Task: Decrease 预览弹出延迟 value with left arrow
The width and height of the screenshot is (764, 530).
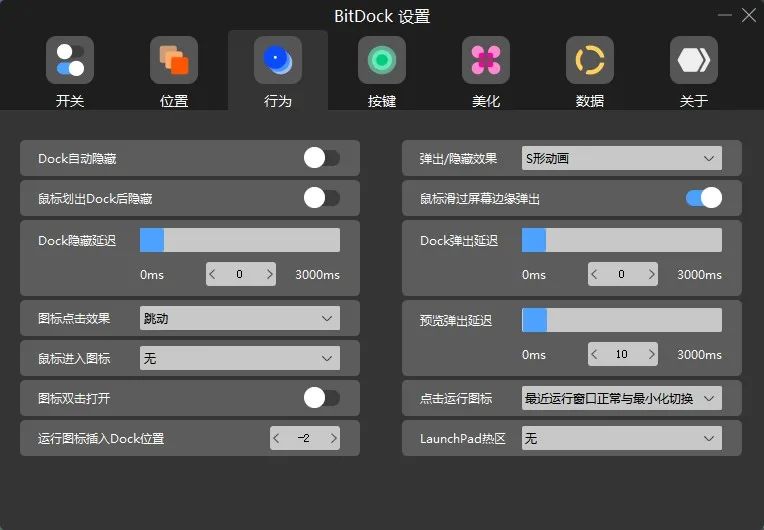Action: [x=595, y=354]
